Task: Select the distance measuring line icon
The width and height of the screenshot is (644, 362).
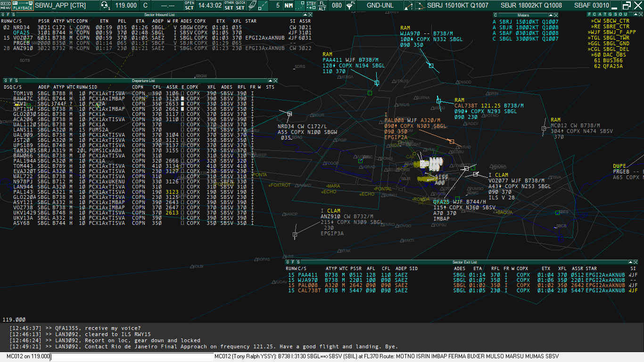Action: (x=264, y=5)
